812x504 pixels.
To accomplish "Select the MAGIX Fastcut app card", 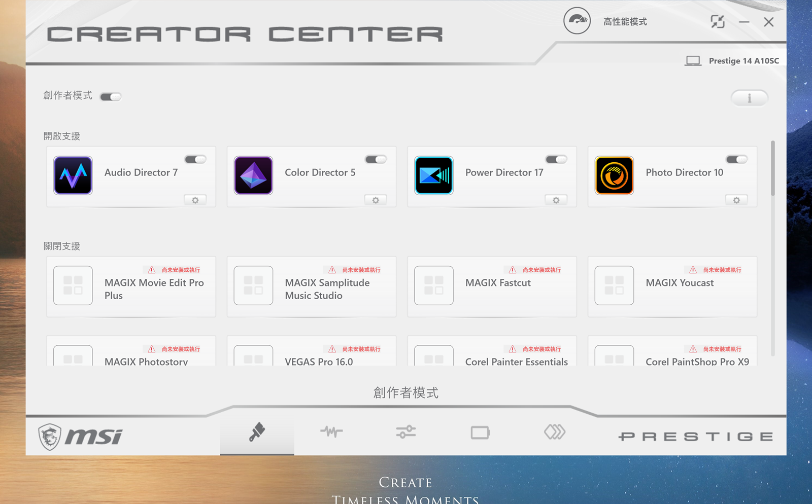I will point(492,286).
